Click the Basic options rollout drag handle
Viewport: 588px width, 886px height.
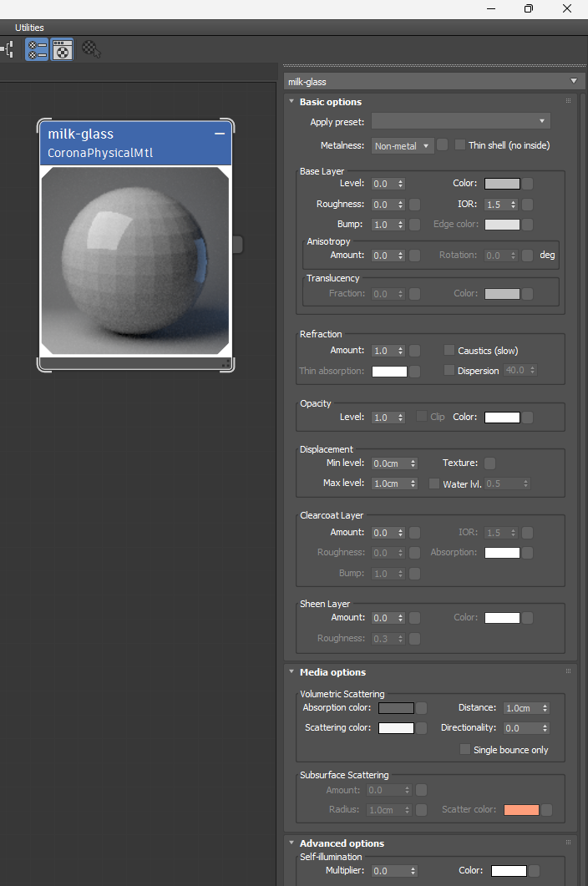point(568,101)
